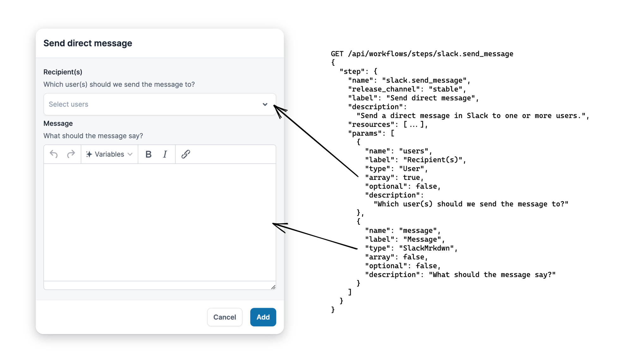Click the Message field label
The width and height of the screenshot is (632, 364).
[x=58, y=124]
